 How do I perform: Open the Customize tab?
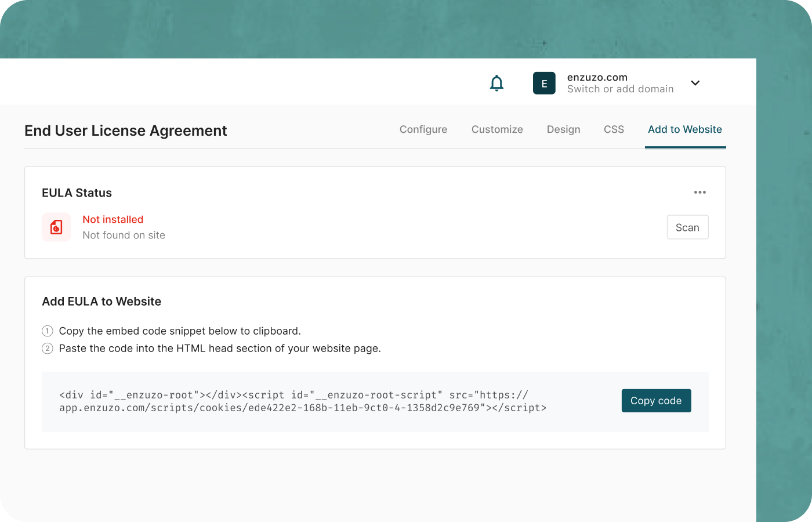click(x=497, y=129)
